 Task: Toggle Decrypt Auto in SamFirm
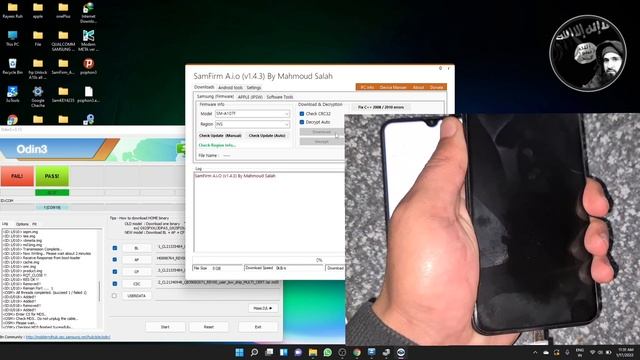tap(302, 122)
